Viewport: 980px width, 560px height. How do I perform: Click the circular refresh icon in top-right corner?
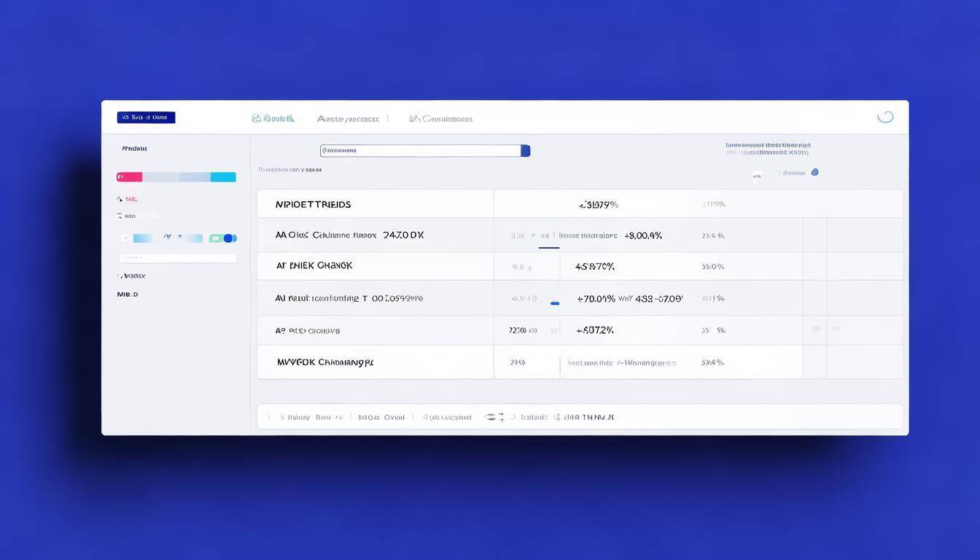[x=885, y=117]
